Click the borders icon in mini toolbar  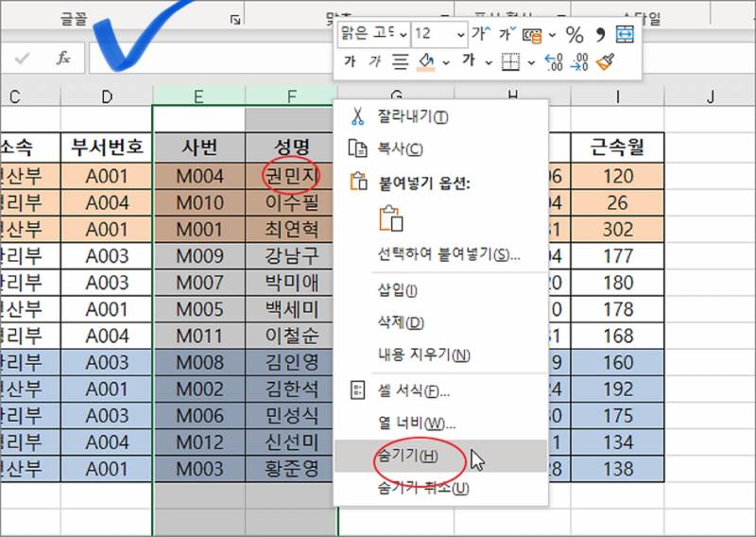point(510,62)
